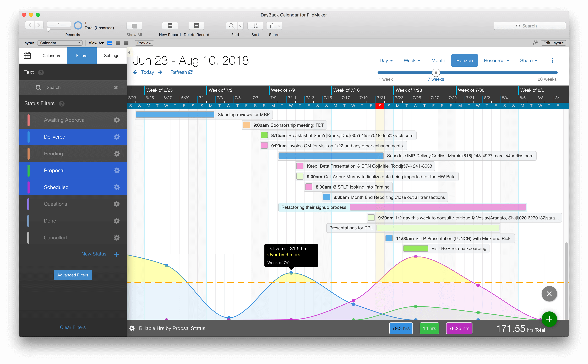Click the Status Filters help question icon
Viewport: 588px width, 364px height.
[x=62, y=104]
